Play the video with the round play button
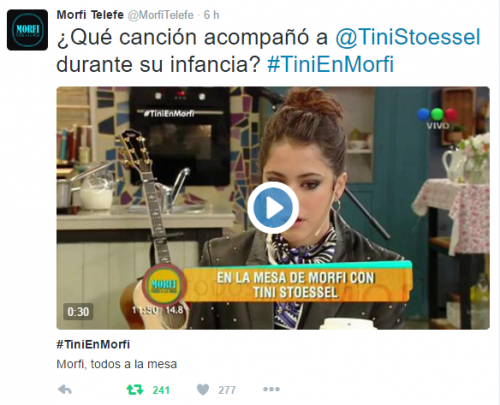 (273, 207)
